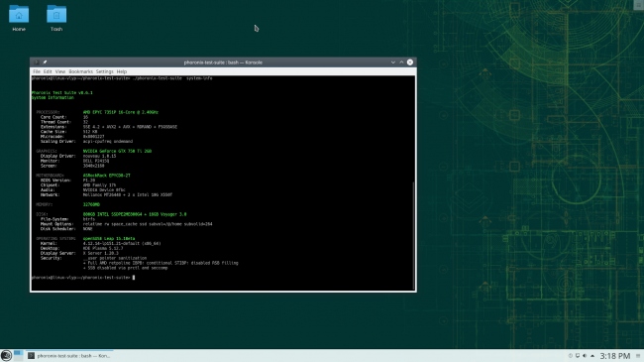
Task: Click the '32768MB' memory value
Action: tap(91, 204)
